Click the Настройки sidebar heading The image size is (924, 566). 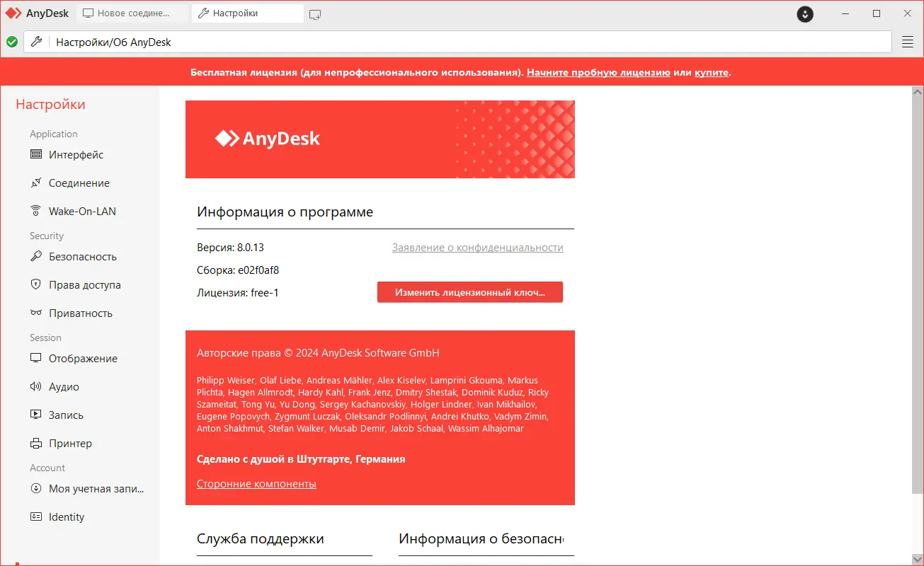point(50,105)
